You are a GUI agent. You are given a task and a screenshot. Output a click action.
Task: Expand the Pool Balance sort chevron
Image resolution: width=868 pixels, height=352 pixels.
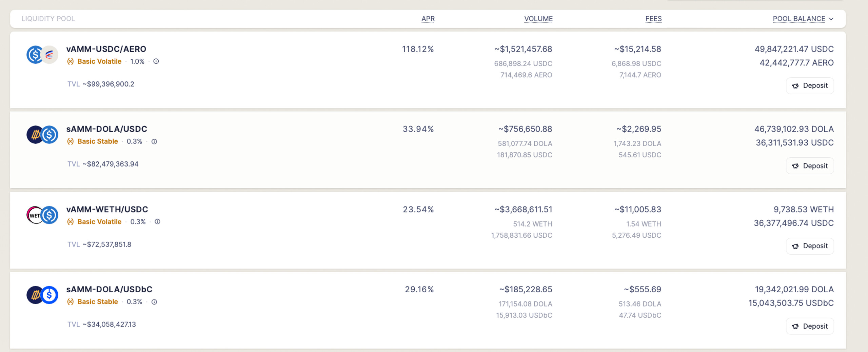[x=831, y=19]
